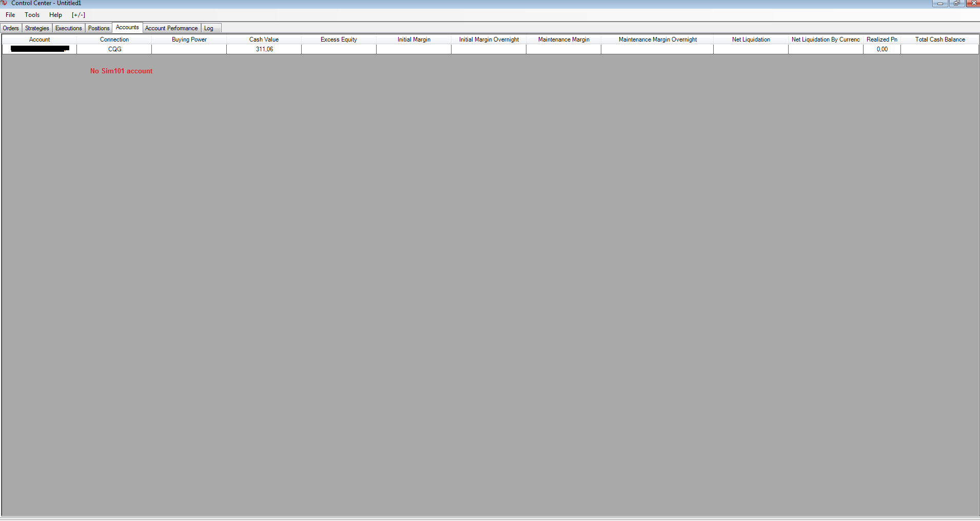Viewport: 980px width, 521px height.
Task: Click Initial Margin Overnight column header
Action: [489, 39]
